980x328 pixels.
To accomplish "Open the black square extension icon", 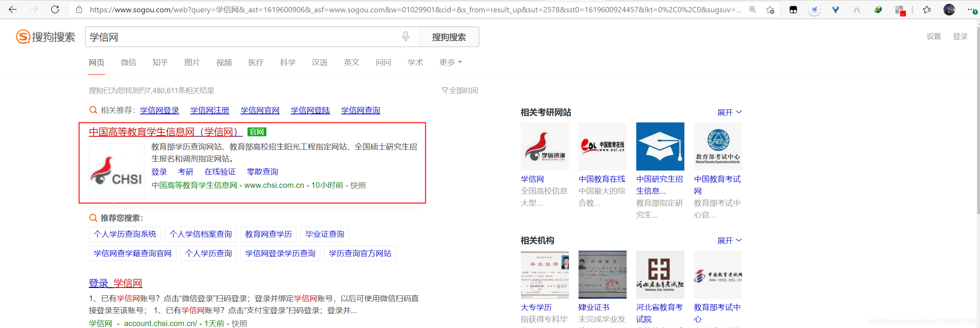I will tap(793, 10).
